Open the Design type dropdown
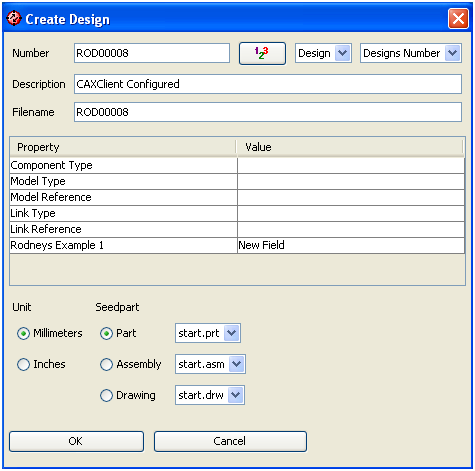The width and height of the screenshot is (475, 471). tap(323, 53)
